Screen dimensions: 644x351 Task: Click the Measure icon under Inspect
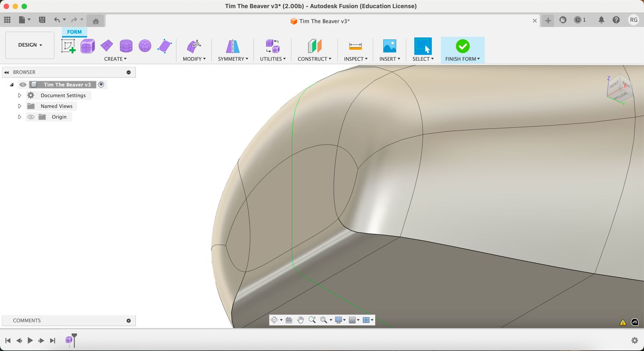pyautogui.click(x=355, y=46)
